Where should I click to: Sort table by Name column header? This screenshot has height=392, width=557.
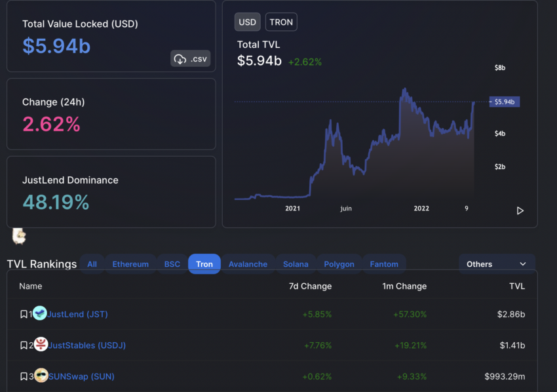(x=31, y=286)
